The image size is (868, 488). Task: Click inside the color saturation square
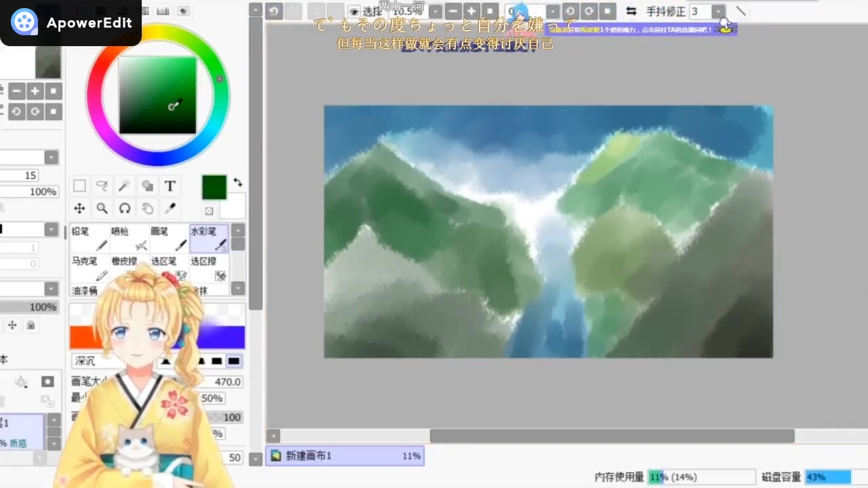158,95
